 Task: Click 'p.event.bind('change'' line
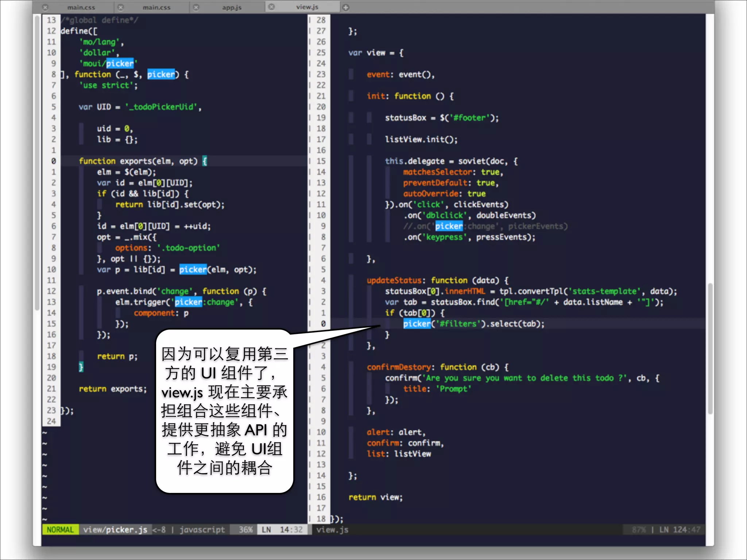[x=182, y=291]
